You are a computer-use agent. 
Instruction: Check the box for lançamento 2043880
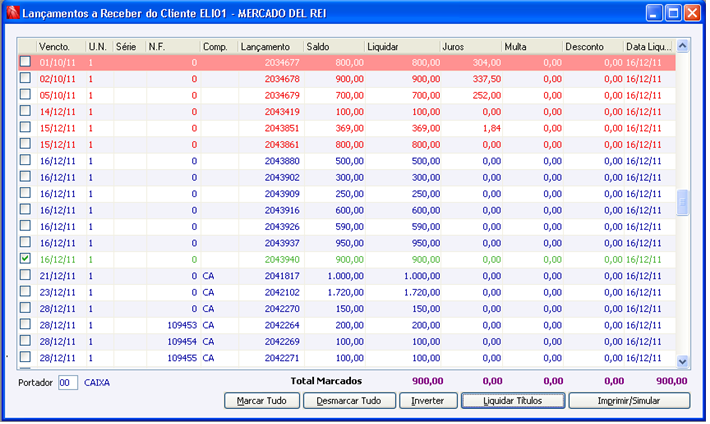pyautogui.click(x=25, y=160)
